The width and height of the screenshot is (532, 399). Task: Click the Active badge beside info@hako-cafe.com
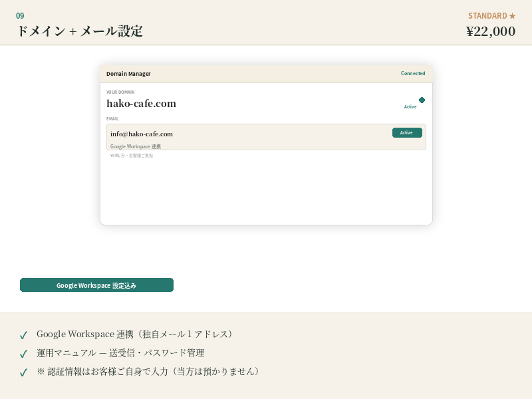(407, 132)
